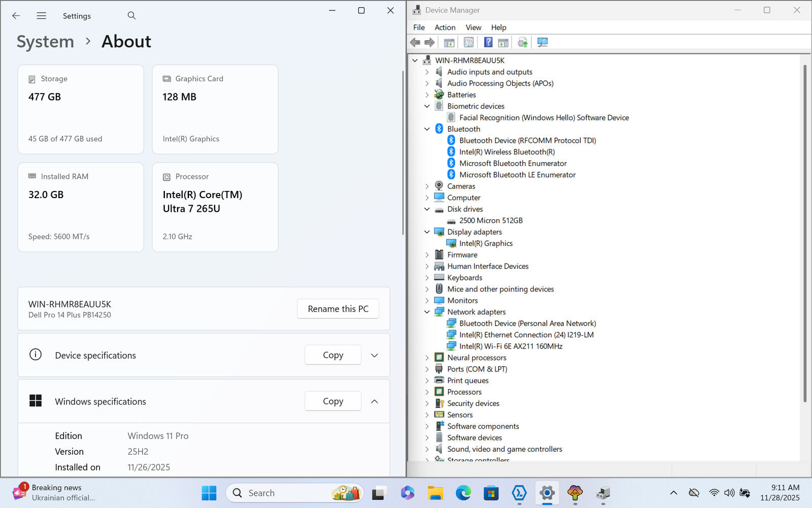Open the Settings hamburger navigation menu
The width and height of the screenshot is (812, 508).
point(42,16)
